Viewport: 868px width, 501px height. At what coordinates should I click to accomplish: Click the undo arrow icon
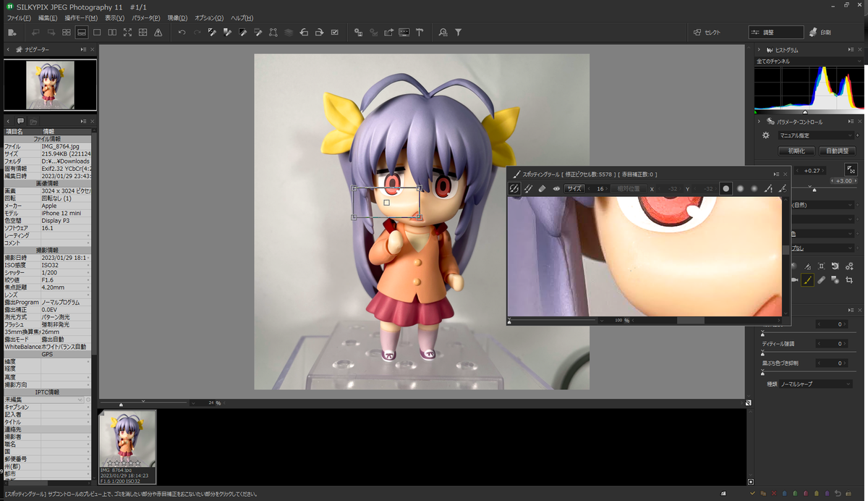pyautogui.click(x=182, y=33)
